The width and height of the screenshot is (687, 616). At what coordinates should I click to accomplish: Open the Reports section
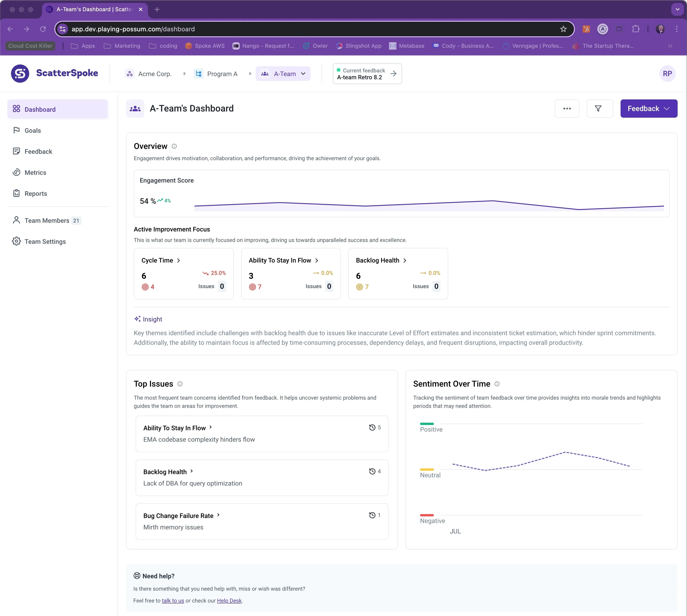coord(35,193)
